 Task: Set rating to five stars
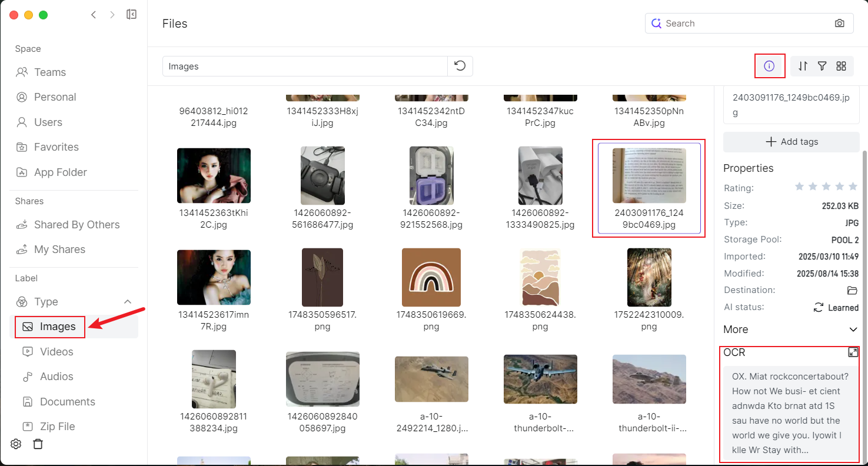tap(853, 187)
